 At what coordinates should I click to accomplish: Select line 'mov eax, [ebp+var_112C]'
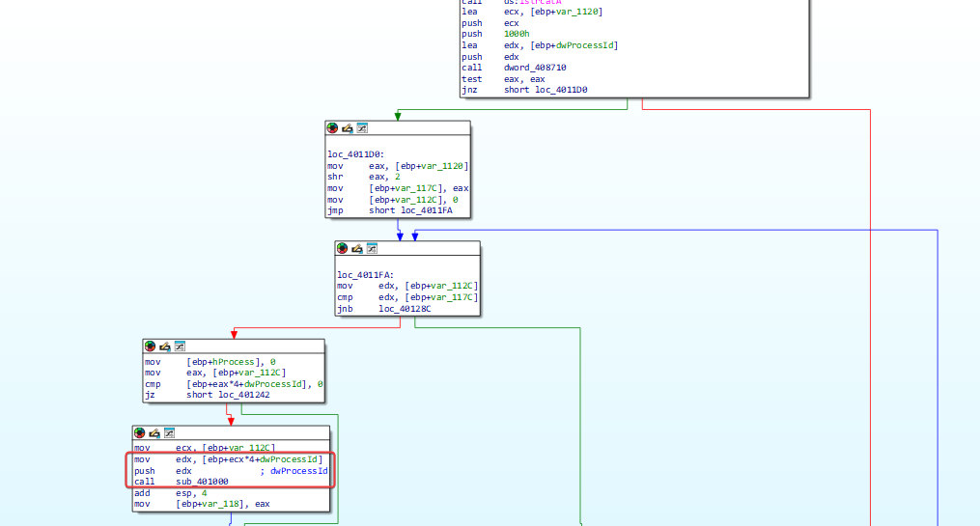(x=215, y=373)
